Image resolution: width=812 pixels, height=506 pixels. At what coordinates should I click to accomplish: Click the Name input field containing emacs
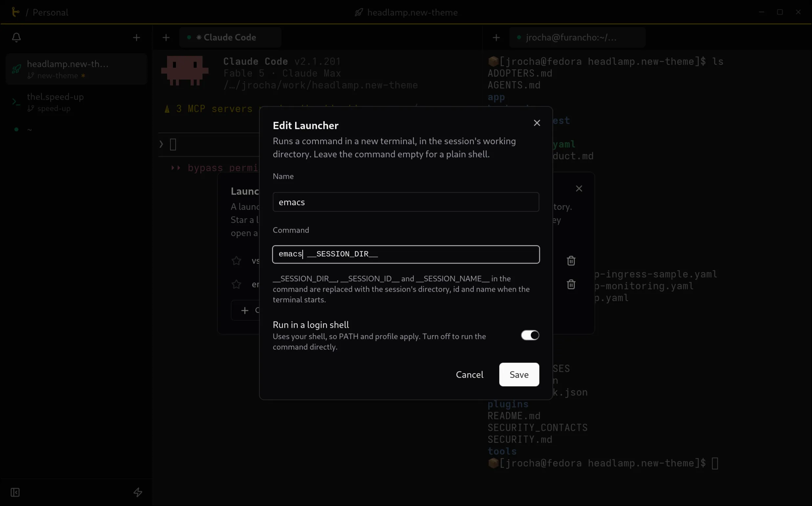(406, 202)
